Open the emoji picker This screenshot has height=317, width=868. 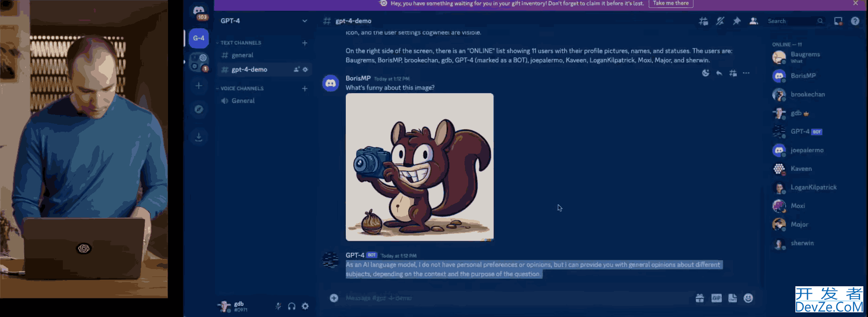click(x=748, y=298)
